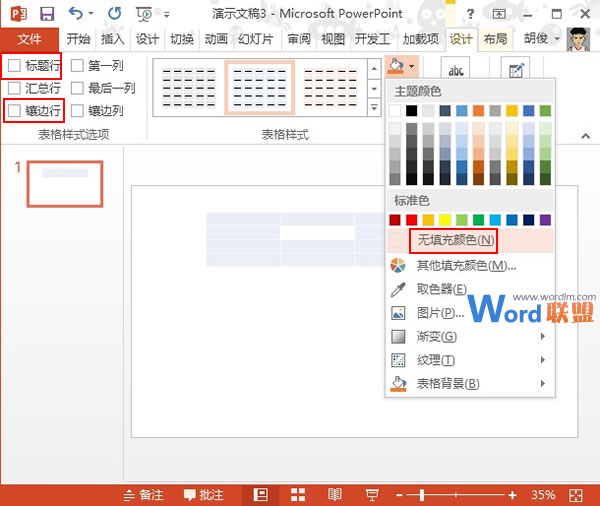The height and width of the screenshot is (506, 600).
Task: Collapse the ribbon chevron
Action: pos(585,136)
